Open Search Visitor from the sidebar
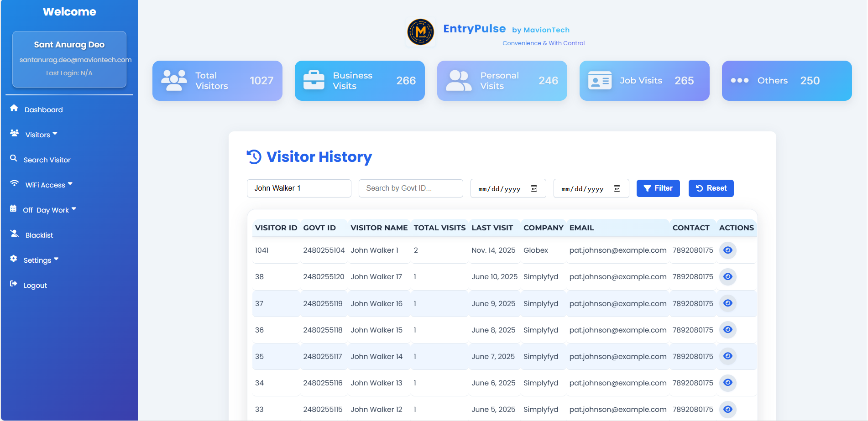This screenshot has width=868, height=421. click(x=47, y=160)
